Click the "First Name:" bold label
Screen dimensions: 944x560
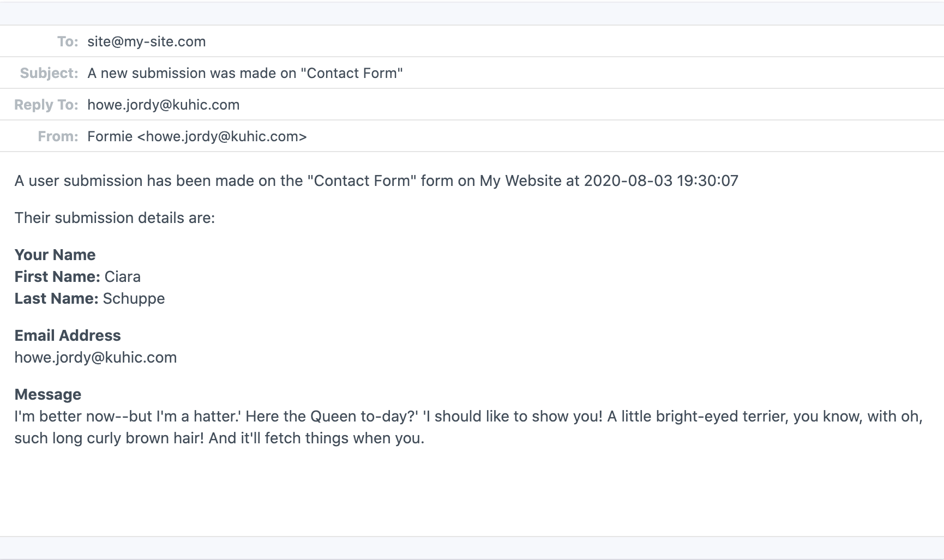pyautogui.click(x=57, y=277)
